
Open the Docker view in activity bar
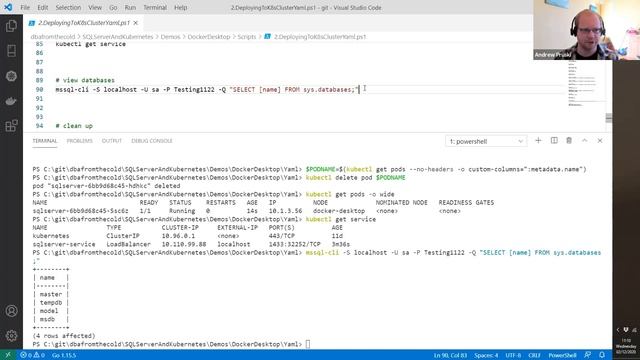[x=11, y=101]
